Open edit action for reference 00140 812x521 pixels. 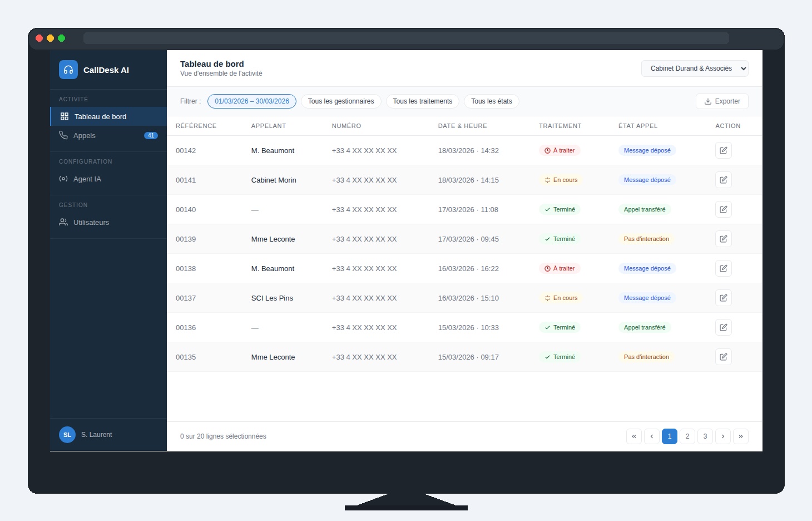(x=724, y=209)
